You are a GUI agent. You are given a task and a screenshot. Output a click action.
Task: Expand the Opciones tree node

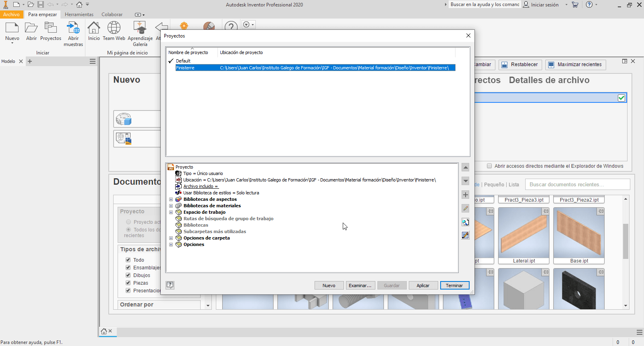click(171, 244)
